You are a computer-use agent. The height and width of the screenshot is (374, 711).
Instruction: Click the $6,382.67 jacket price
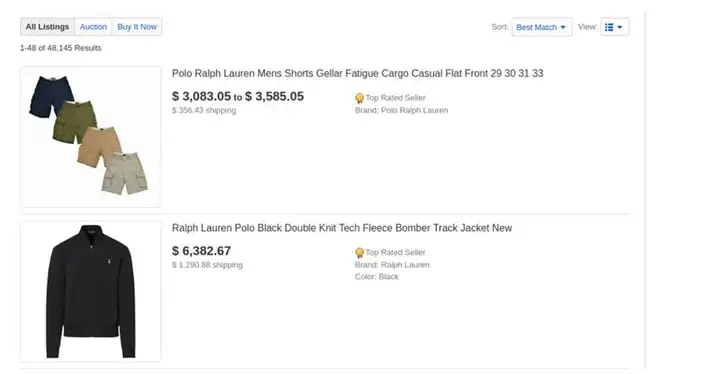point(201,251)
